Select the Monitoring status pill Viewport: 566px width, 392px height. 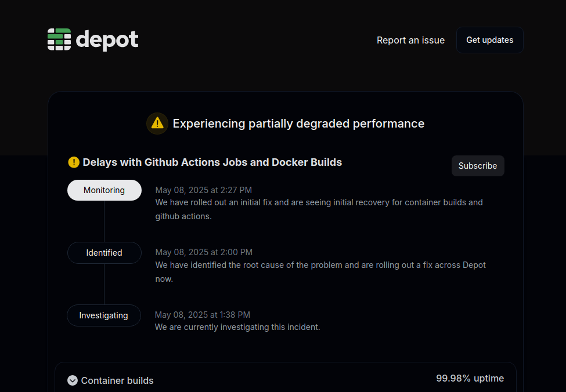104,190
